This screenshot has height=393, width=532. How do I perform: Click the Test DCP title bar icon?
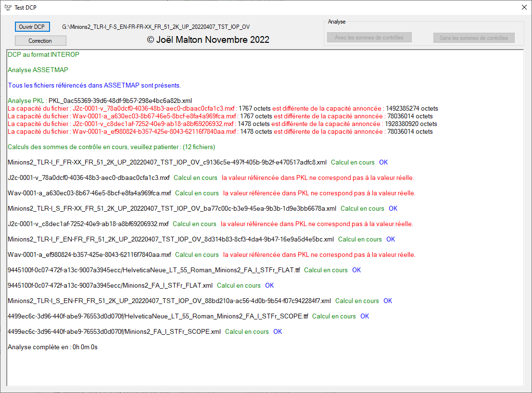point(8,8)
